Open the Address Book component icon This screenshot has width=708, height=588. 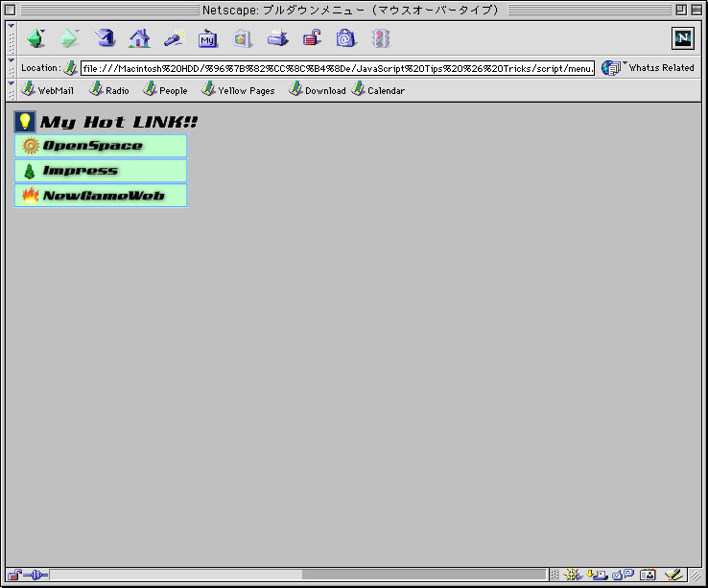tap(648, 575)
